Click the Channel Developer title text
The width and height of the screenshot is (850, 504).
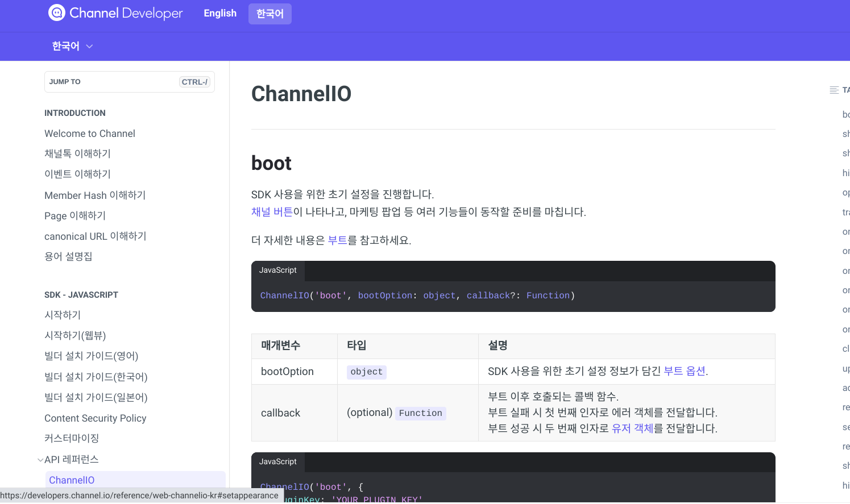(126, 13)
